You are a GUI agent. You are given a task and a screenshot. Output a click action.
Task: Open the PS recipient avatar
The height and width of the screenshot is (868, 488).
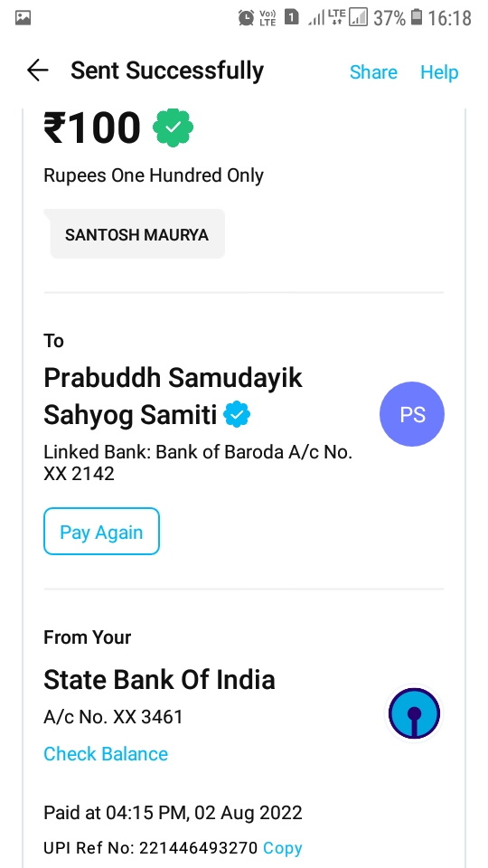click(x=412, y=414)
